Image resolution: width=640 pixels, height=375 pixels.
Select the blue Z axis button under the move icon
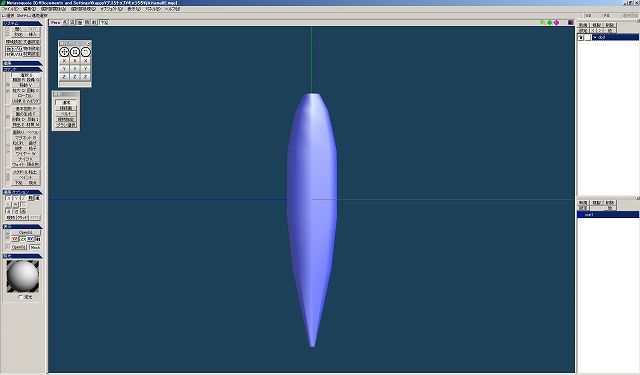pos(64,77)
